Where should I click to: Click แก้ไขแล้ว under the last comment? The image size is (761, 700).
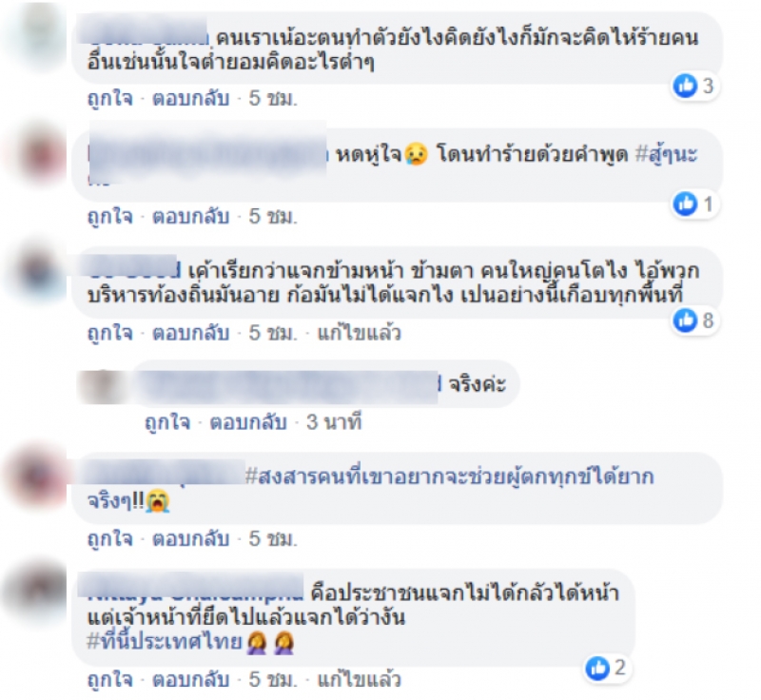click(360, 679)
